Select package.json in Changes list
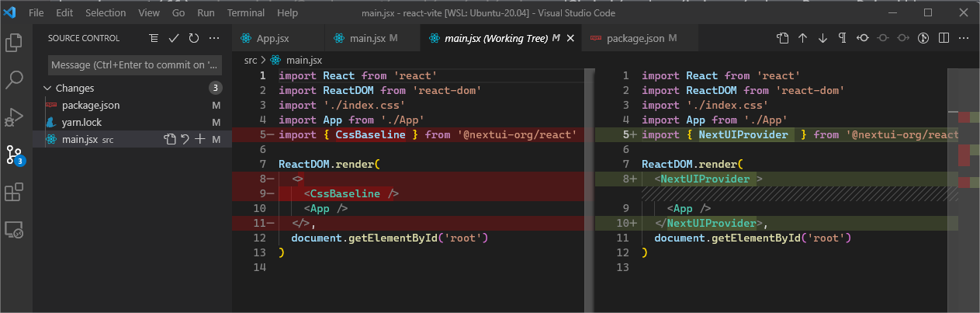 coord(132,105)
